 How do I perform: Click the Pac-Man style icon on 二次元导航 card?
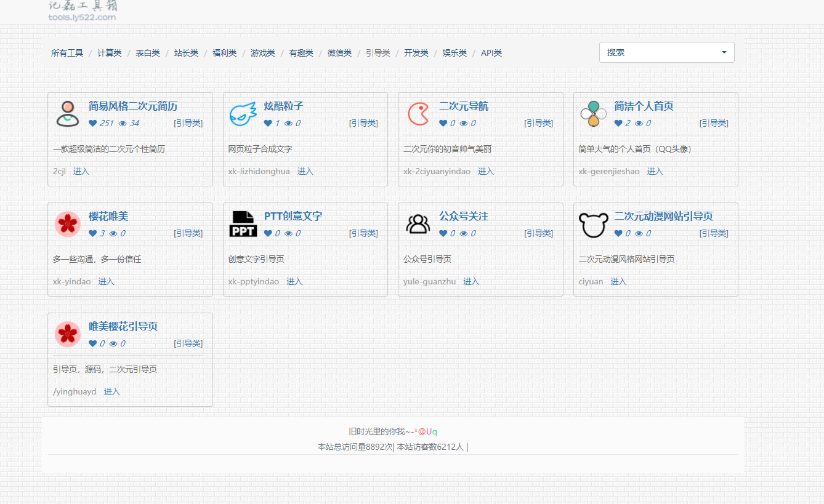(418, 113)
